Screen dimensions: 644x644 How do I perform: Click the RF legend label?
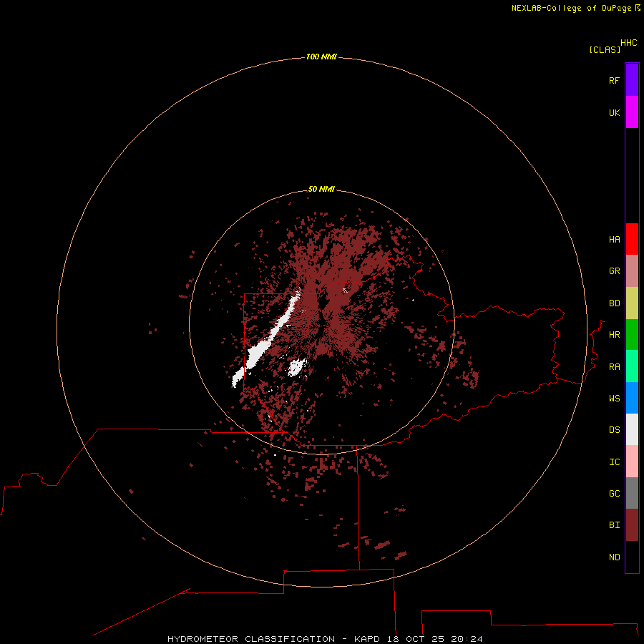click(614, 80)
